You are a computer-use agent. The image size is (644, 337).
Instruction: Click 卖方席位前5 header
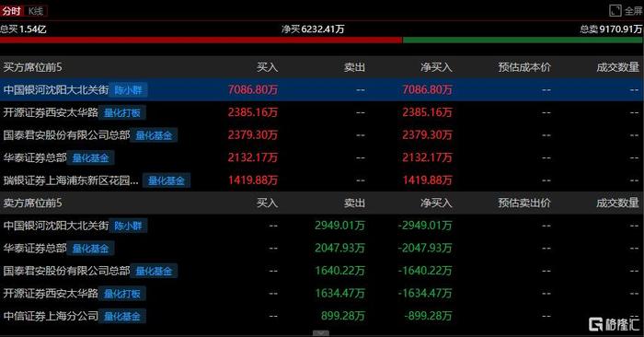32,203
